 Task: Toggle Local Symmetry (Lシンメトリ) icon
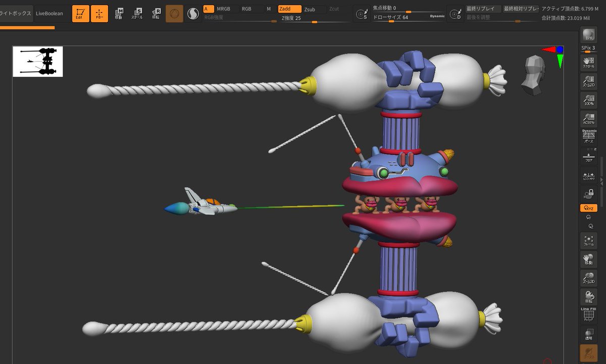point(588,176)
